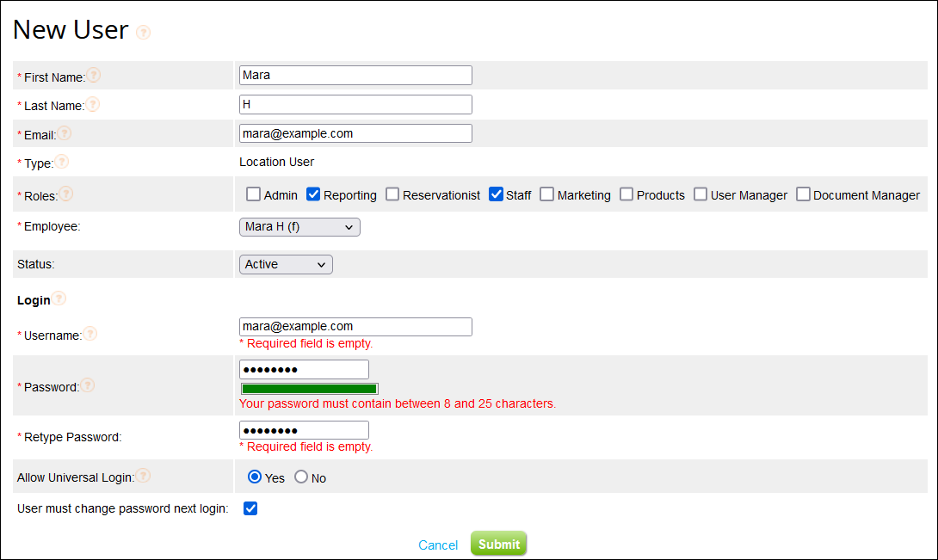The image size is (938, 560).
Task: Open the Username help icon
Action: pyautogui.click(x=89, y=334)
